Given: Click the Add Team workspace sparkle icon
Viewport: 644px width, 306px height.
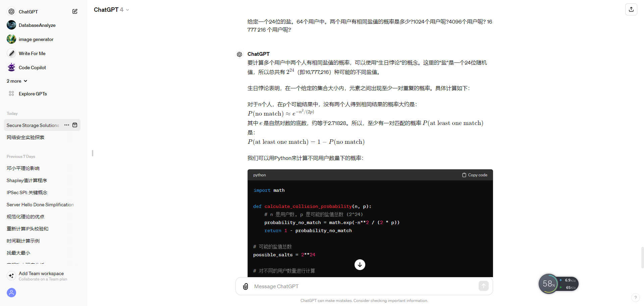Looking at the screenshot, I should click(x=11, y=276).
